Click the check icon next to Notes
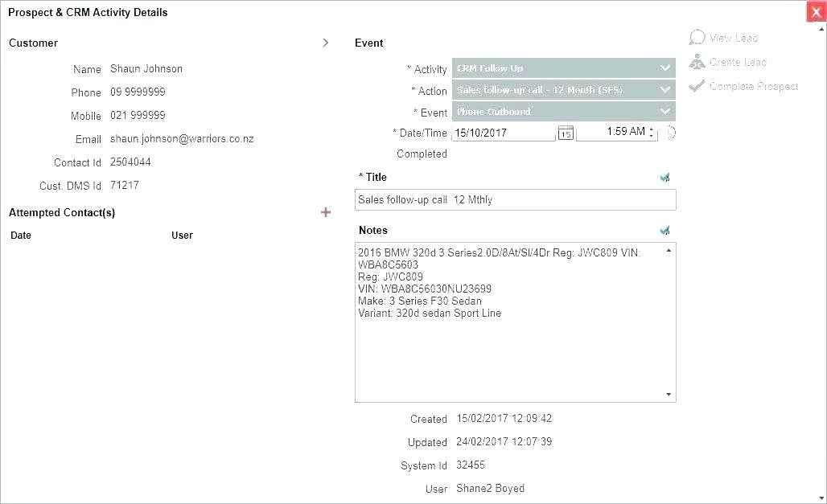This screenshot has width=827, height=504. pos(664,231)
